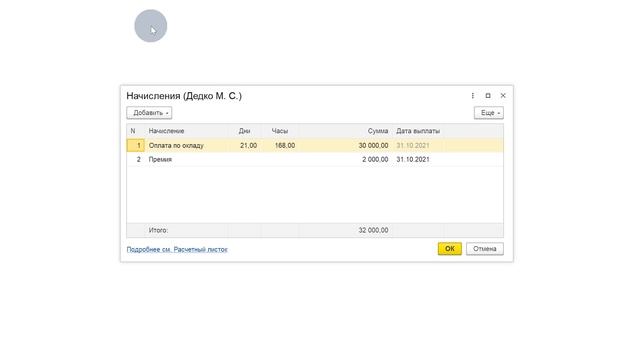
Task: Open the three-dot dialog options menu
Action: [472, 96]
